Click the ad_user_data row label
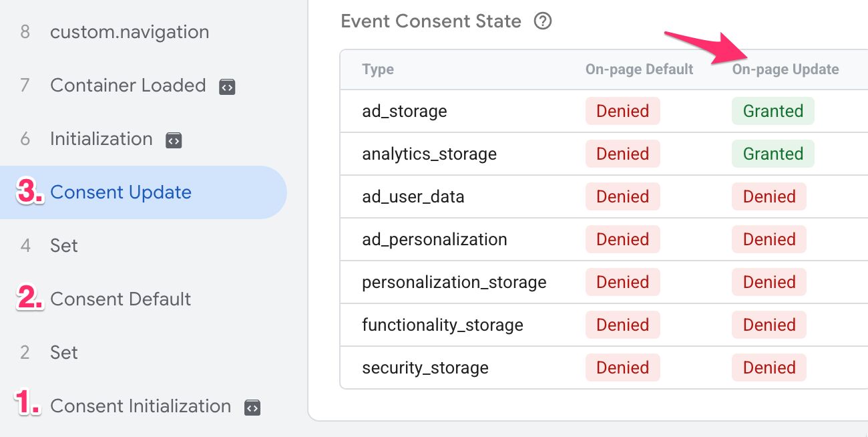This screenshot has height=437, width=868. [413, 196]
